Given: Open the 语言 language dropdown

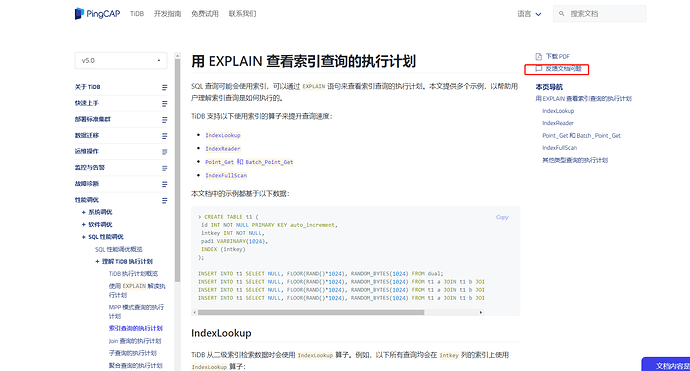Looking at the screenshot, I should pos(529,14).
